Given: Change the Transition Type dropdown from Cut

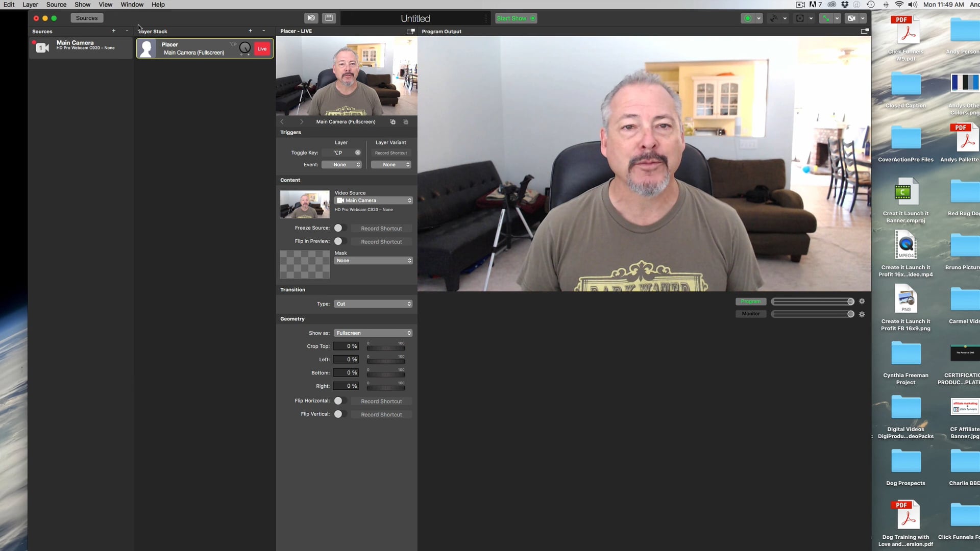Looking at the screenshot, I should click(373, 304).
